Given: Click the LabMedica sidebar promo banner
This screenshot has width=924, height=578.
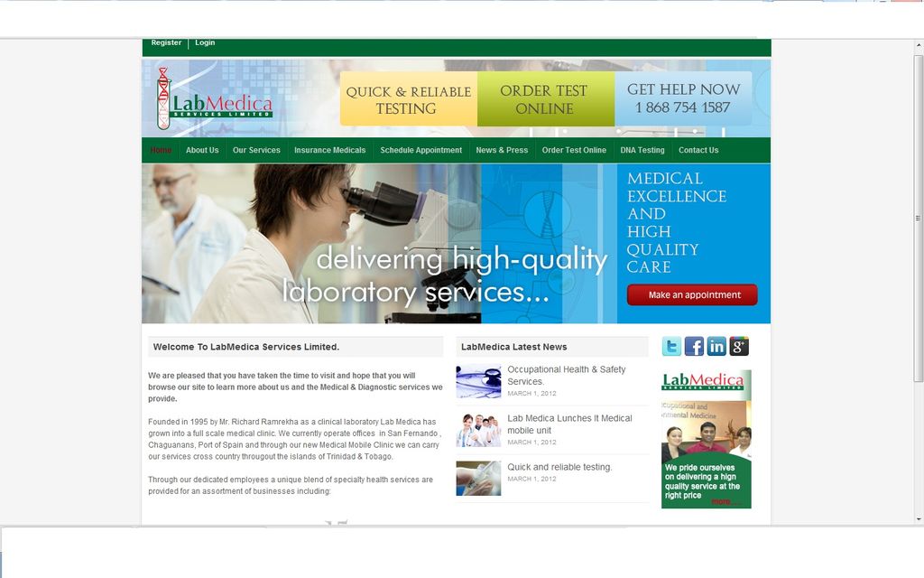Looking at the screenshot, I should click(x=706, y=439).
